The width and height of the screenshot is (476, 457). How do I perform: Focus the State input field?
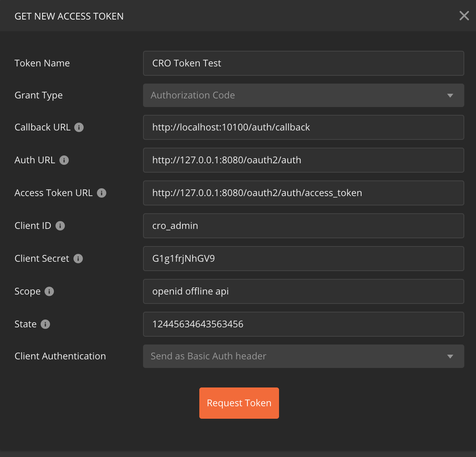pos(304,324)
